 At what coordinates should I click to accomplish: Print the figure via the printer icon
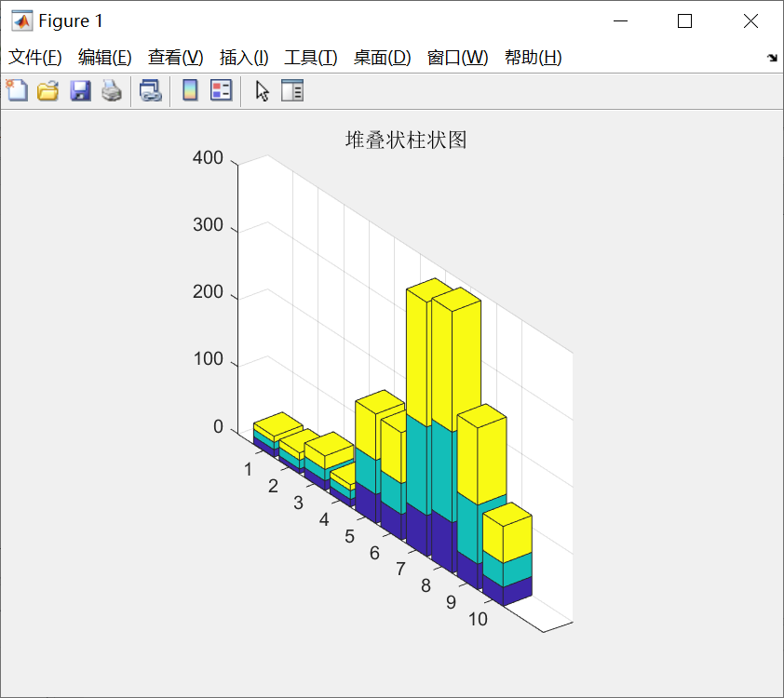(111, 90)
